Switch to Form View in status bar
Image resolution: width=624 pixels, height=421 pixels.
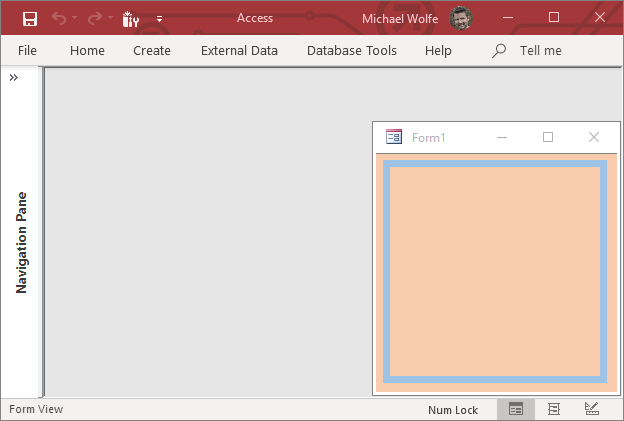[516, 409]
